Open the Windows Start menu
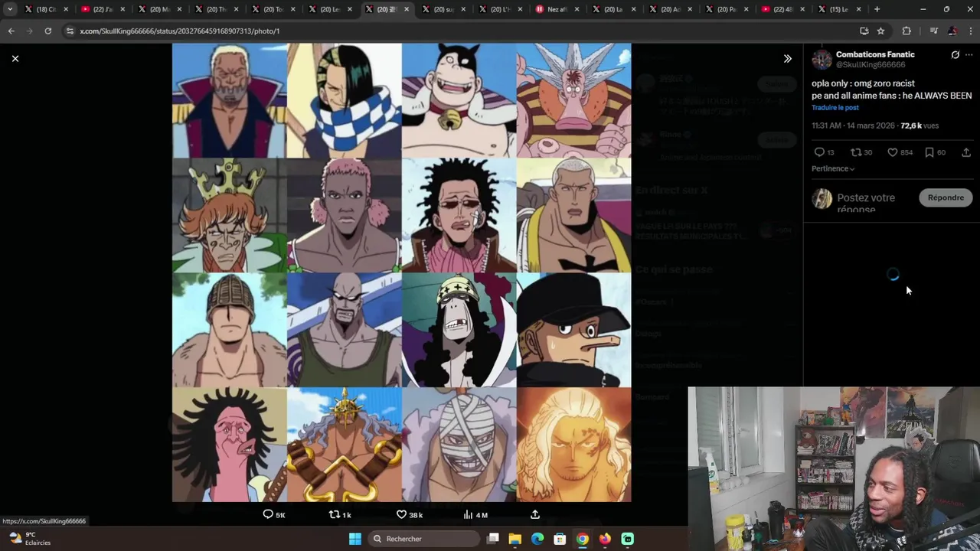This screenshot has width=980, height=551. click(354, 539)
